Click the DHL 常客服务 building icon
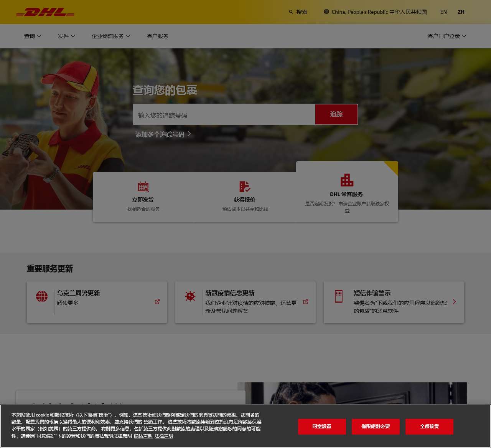491x448 pixels. click(347, 180)
